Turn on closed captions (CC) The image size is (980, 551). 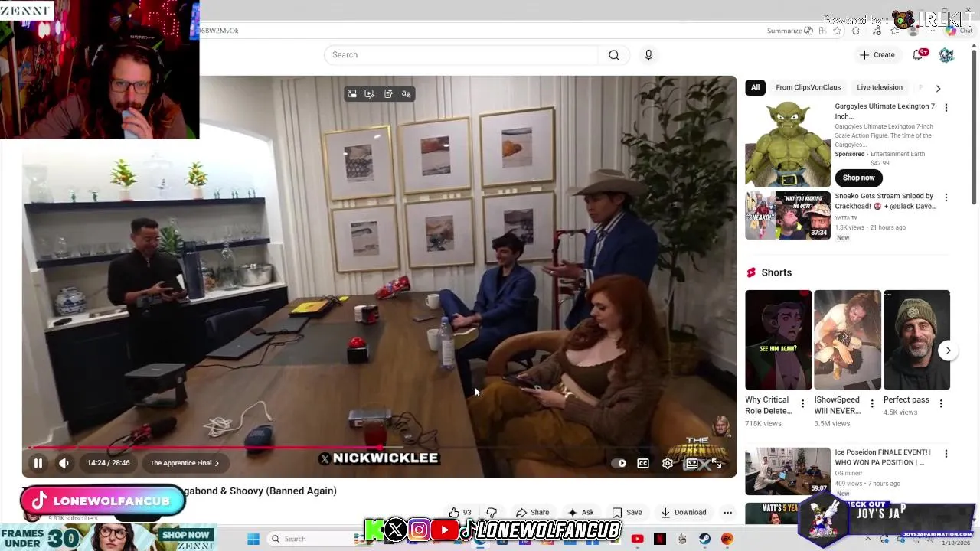(643, 463)
